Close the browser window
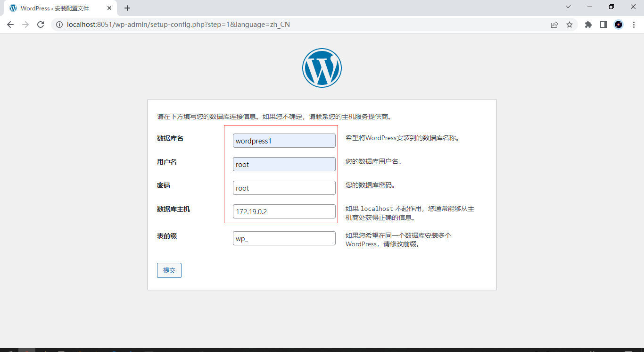 tap(633, 7)
